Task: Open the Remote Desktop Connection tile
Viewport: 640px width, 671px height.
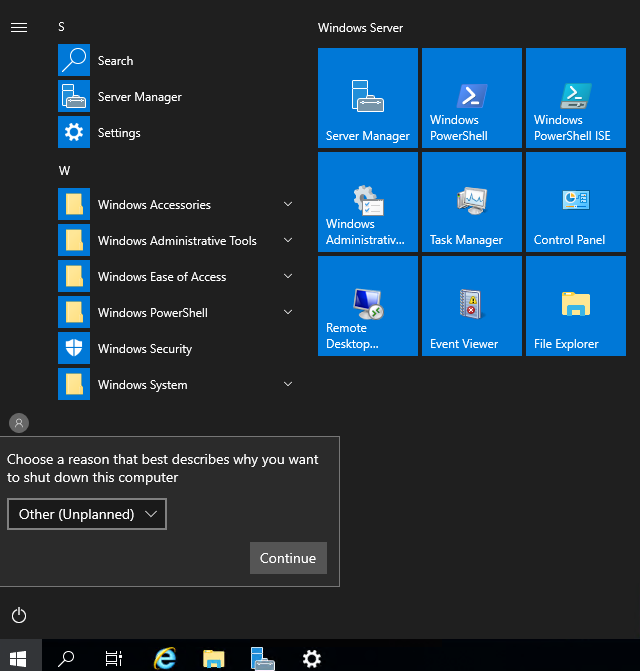Action: 368,306
